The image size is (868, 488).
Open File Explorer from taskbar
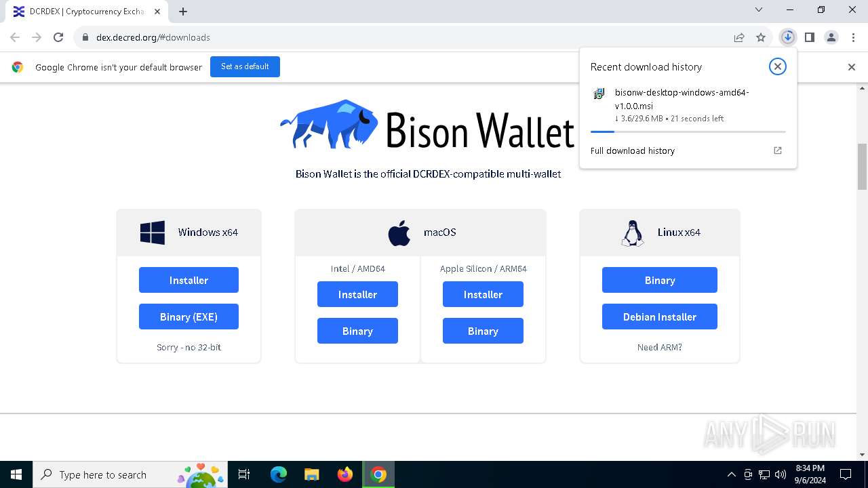point(311,474)
